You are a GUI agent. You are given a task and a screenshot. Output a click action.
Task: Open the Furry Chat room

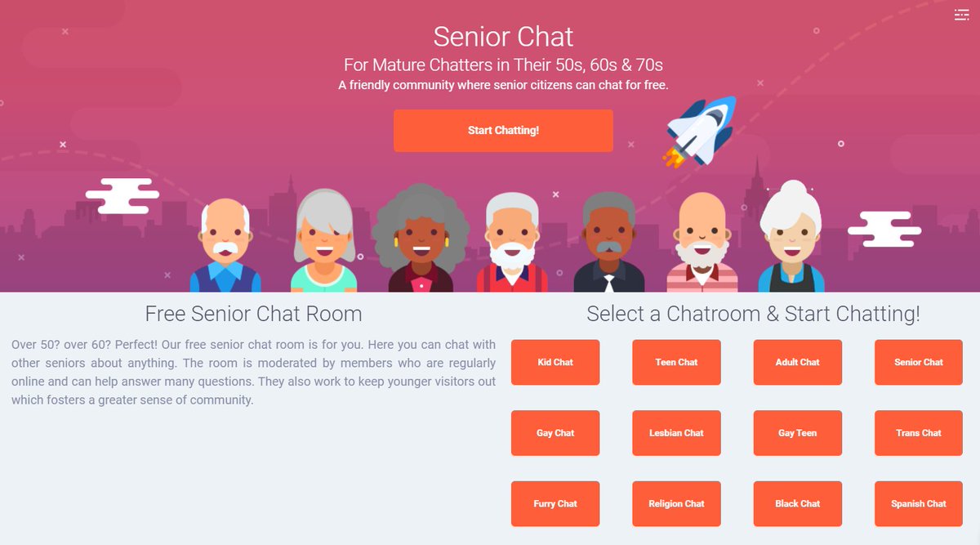point(555,504)
